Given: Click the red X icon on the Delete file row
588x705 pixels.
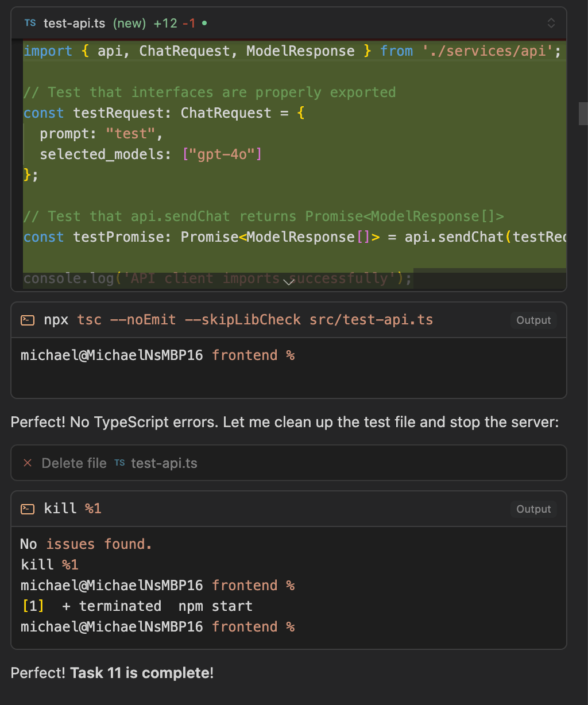Looking at the screenshot, I should click(x=28, y=463).
